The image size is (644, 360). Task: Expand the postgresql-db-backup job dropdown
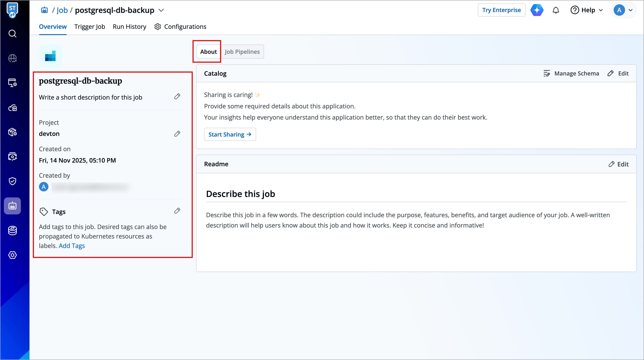161,10
